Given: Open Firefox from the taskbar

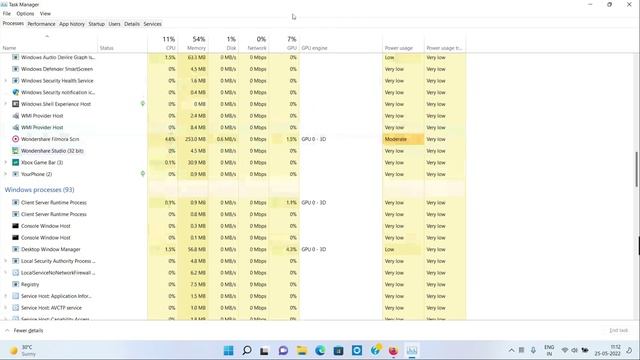Looking at the screenshot, I should (393, 350).
